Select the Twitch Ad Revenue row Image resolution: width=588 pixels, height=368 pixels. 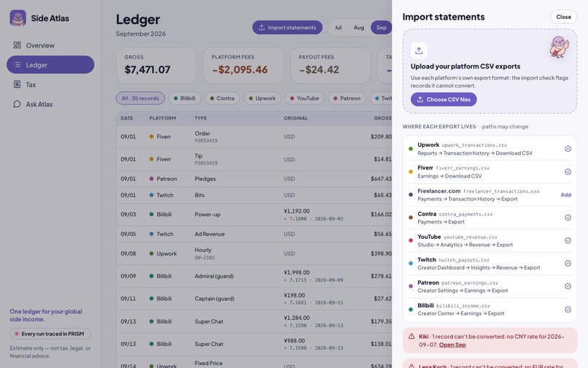(254, 234)
